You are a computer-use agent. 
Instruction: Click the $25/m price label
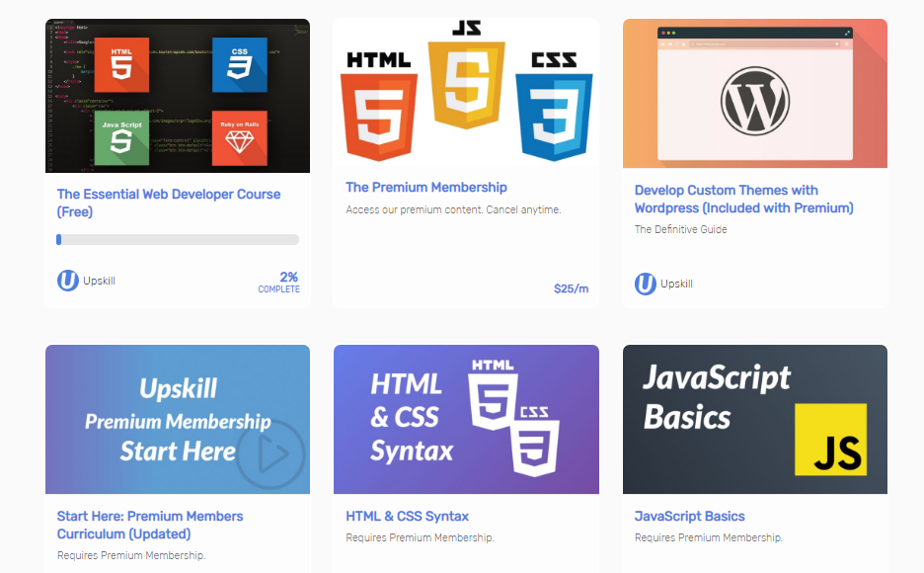571,288
